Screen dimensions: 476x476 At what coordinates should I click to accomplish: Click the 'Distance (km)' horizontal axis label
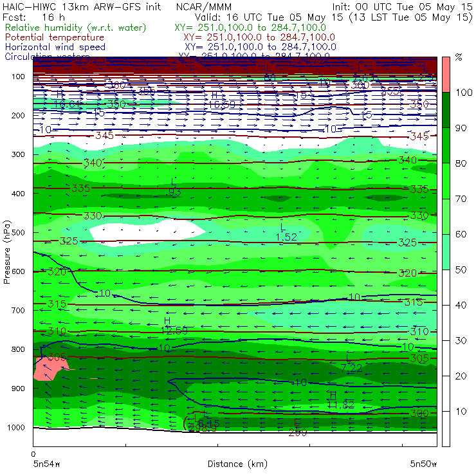tap(237, 464)
